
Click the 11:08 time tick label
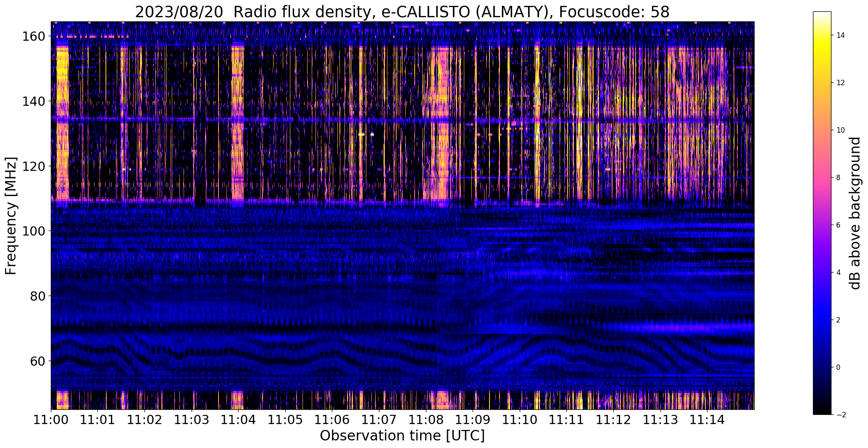point(426,419)
